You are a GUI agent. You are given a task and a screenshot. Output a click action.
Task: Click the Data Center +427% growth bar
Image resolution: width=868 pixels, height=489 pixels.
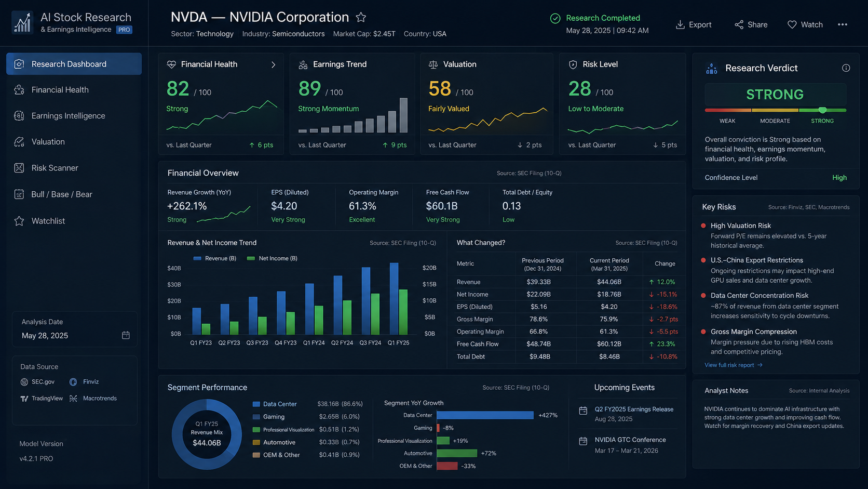(x=485, y=415)
